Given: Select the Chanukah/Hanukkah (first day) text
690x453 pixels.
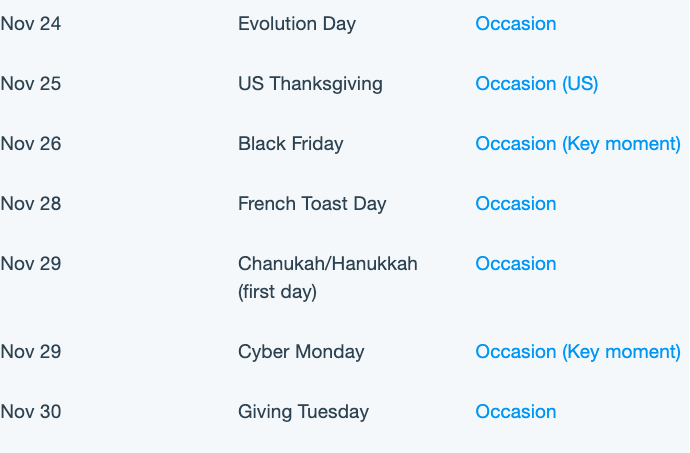Looking at the screenshot, I should (x=328, y=277).
